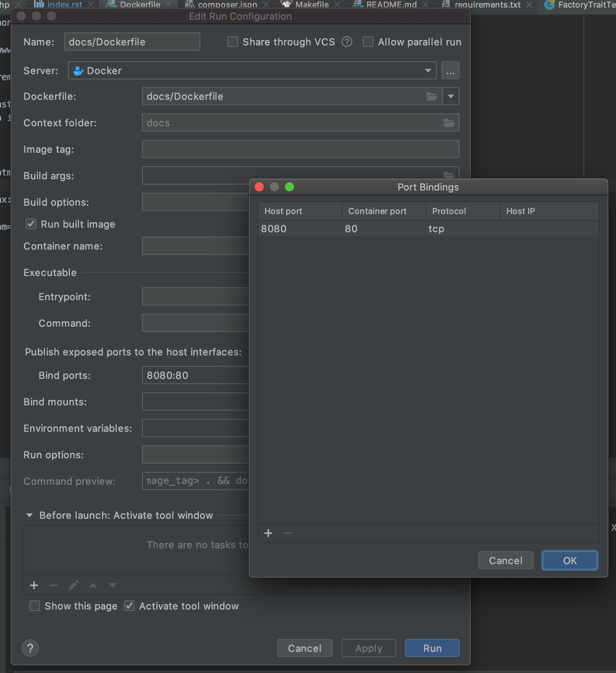This screenshot has height=673, width=616.
Task: Select container port cell 80
Action: [x=384, y=229]
